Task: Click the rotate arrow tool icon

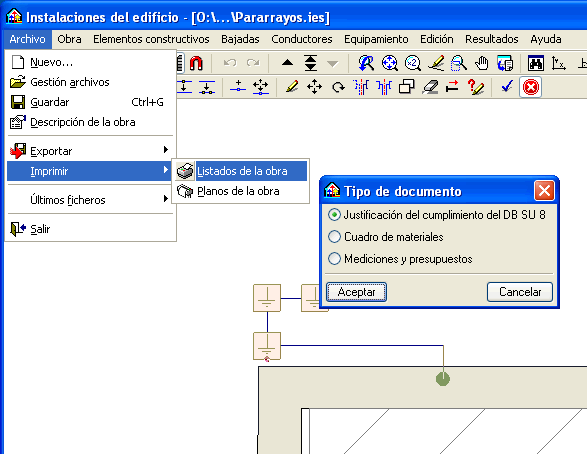Action: pyautogui.click(x=338, y=87)
